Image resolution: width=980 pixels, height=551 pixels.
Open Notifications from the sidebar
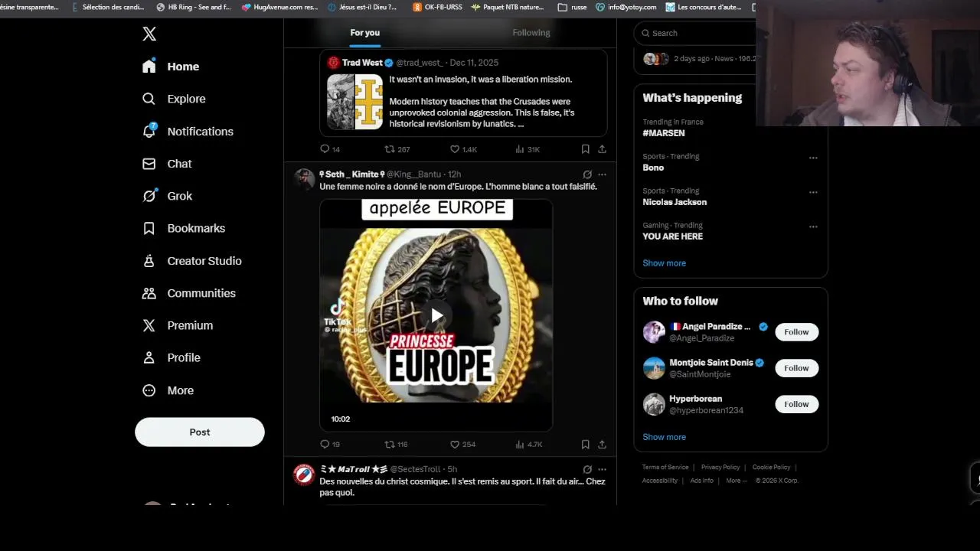point(188,132)
